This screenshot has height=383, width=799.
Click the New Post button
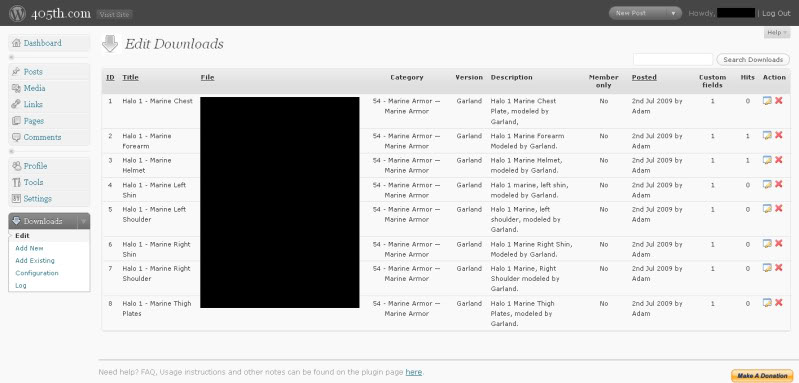pyautogui.click(x=638, y=13)
